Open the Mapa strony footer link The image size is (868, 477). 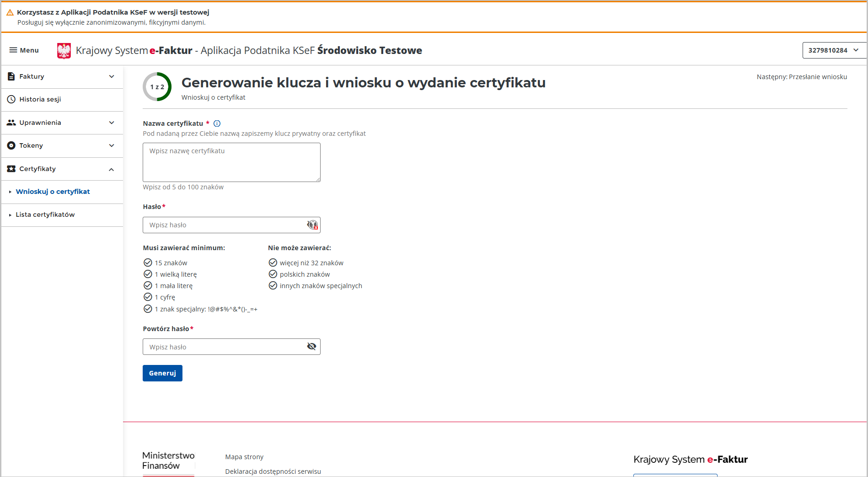click(x=244, y=457)
